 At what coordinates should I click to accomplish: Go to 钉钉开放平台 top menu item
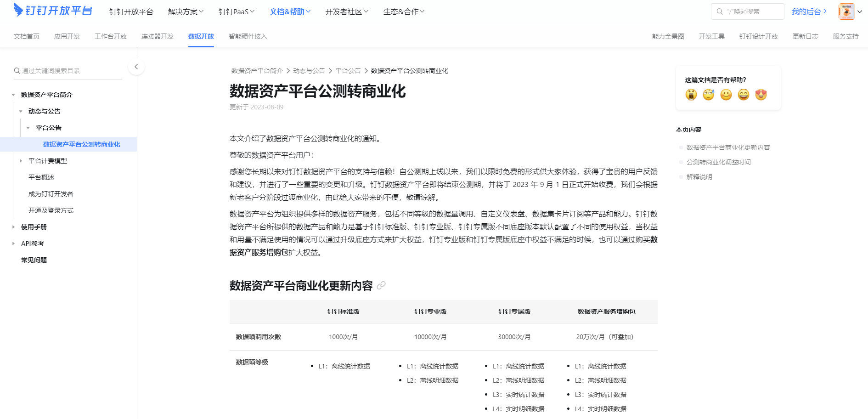click(x=131, y=11)
